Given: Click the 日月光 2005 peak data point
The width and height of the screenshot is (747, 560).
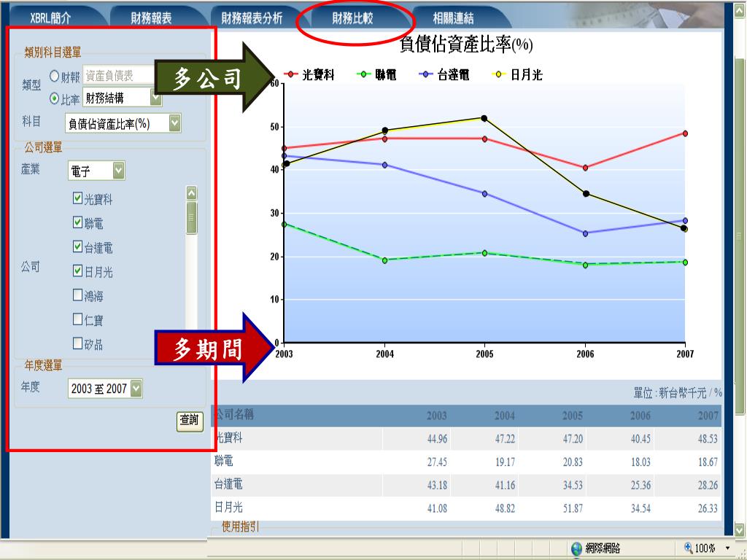Looking at the screenshot, I should tap(484, 118).
